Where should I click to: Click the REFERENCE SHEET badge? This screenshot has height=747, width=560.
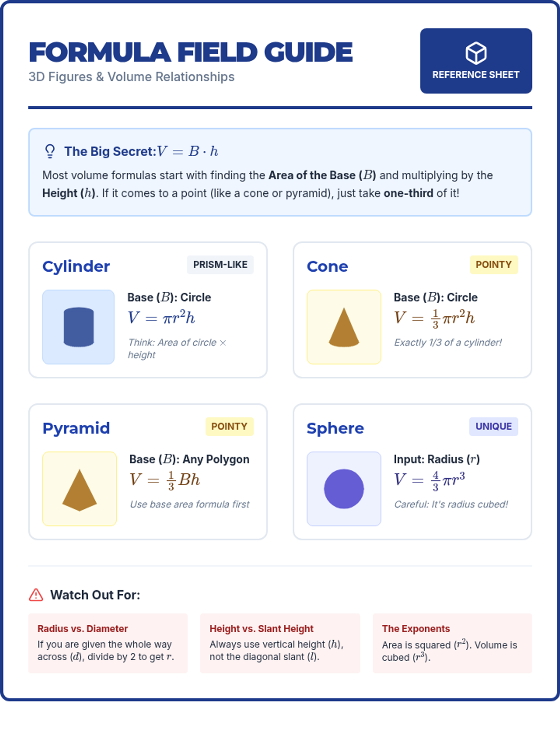476,61
